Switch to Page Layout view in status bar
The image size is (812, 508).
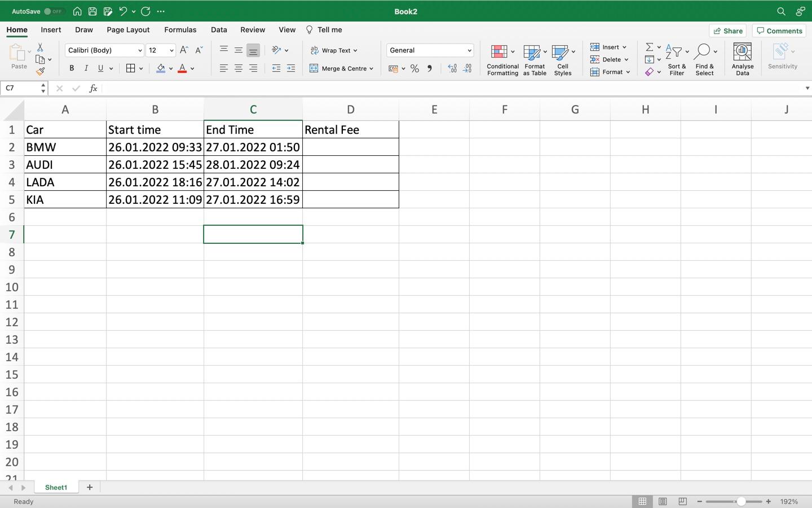coord(663,501)
